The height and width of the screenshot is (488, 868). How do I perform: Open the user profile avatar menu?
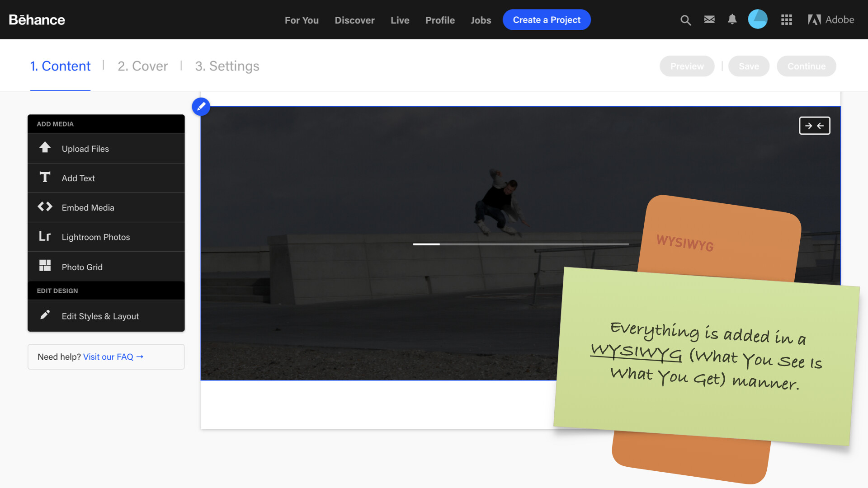tap(758, 19)
